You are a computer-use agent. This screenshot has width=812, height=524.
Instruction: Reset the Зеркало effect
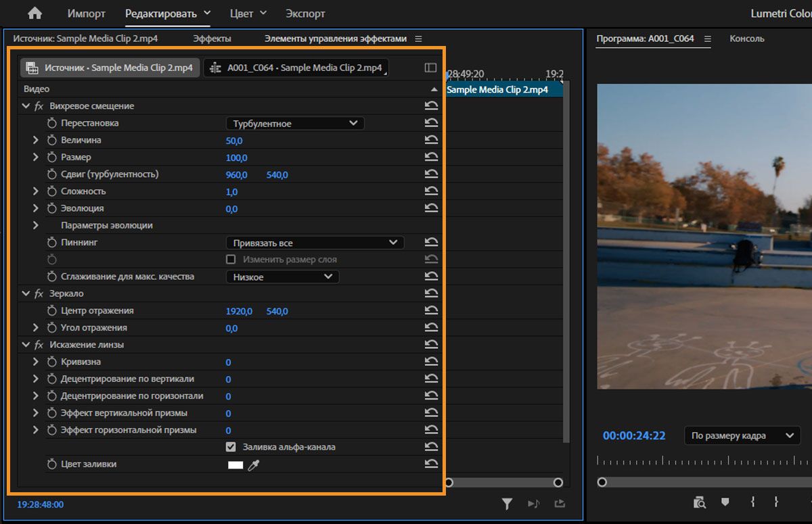(431, 293)
